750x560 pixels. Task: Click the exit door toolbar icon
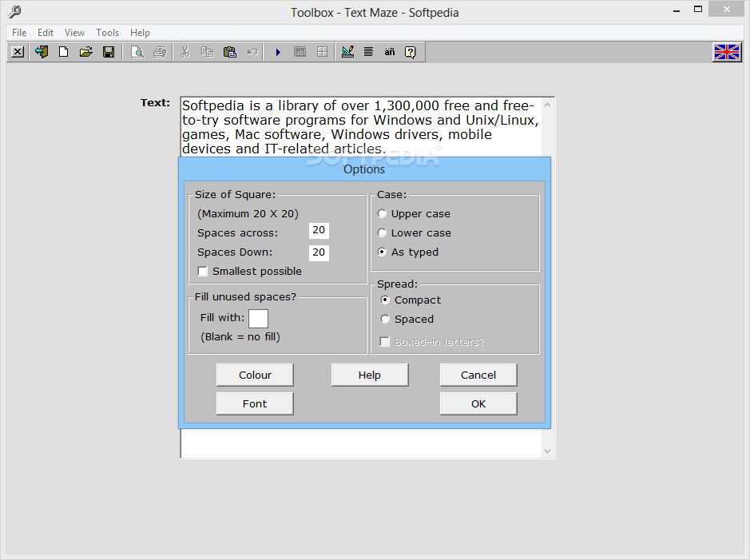pyautogui.click(x=42, y=52)
